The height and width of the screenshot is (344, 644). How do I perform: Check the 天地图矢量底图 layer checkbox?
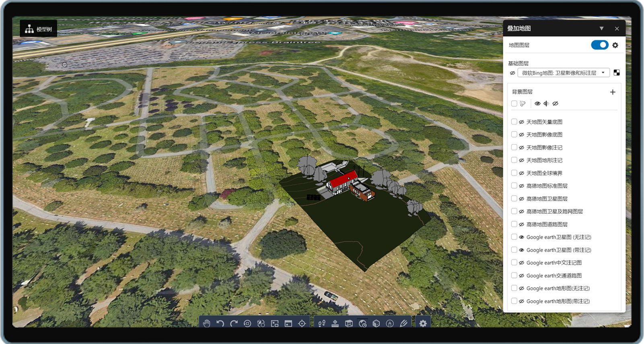point(514,122)
